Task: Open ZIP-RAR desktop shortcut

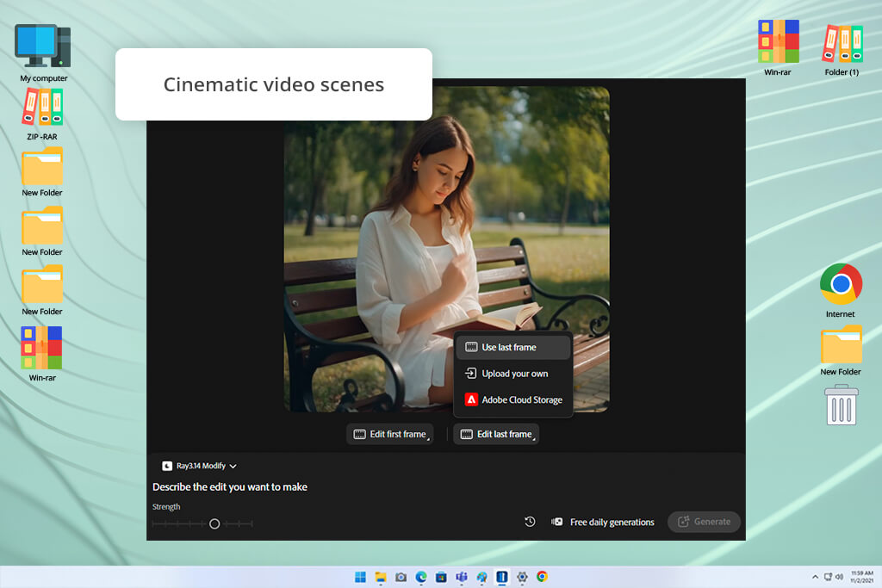Action: (43, 107)
